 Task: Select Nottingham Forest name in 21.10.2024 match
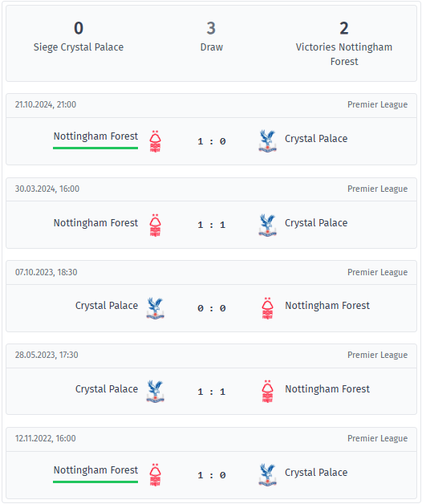[x=95, y=136]
